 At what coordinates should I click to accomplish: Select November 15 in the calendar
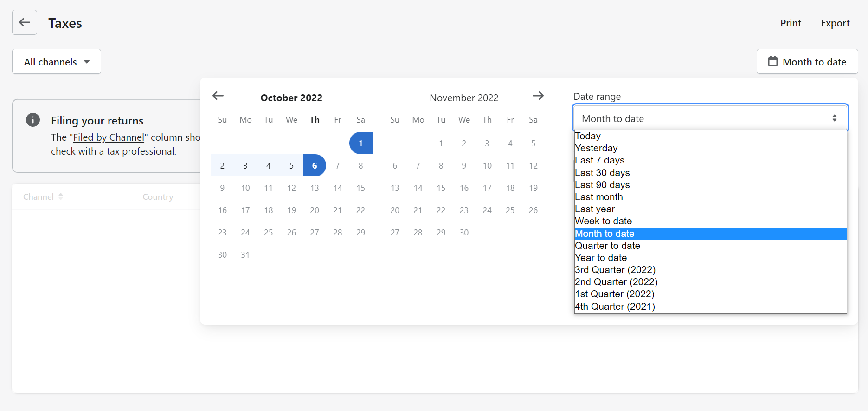click(x=441, y=188)
